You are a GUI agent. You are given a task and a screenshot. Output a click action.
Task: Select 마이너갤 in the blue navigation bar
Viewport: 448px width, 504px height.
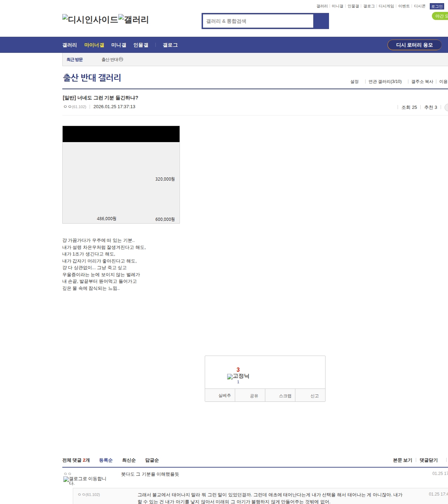(x=94, y=45)
